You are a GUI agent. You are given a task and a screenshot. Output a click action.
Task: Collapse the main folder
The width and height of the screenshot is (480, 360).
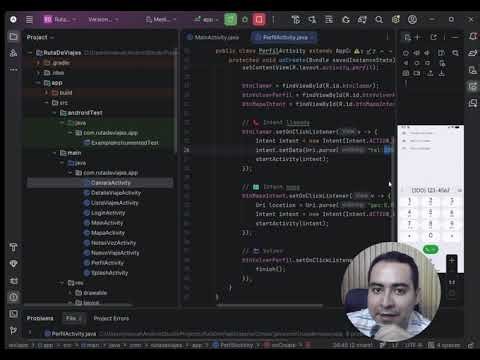click(54, 153)
